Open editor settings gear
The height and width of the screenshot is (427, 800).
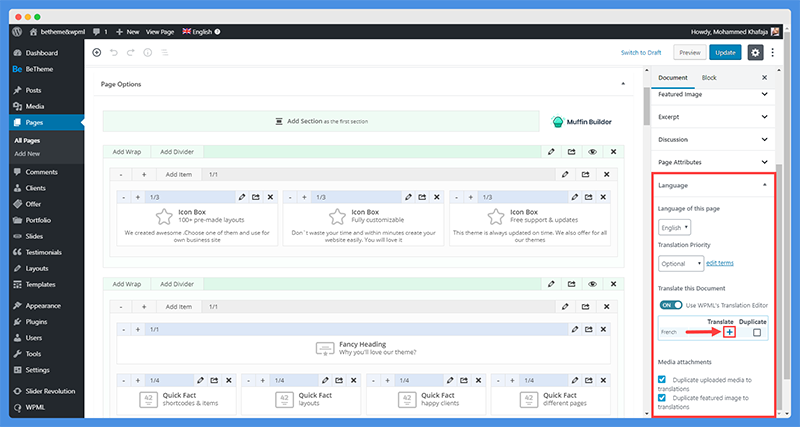point(756,53)
